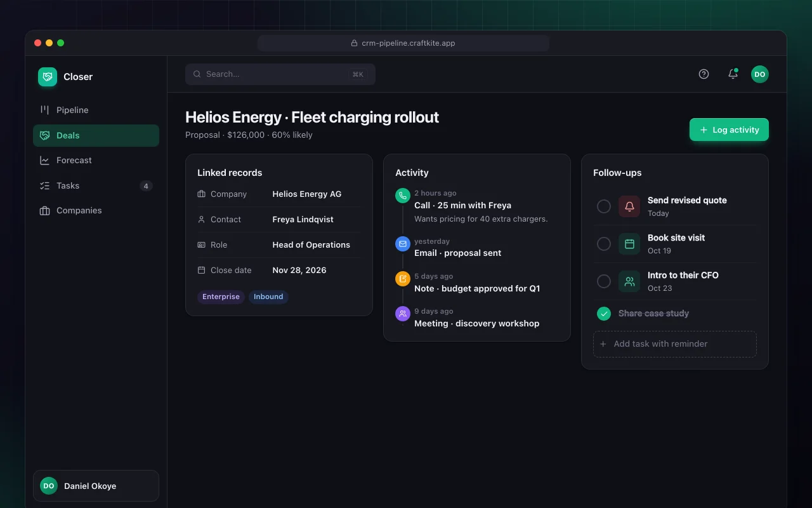This screenshot has width=812, height=508.
Task: Click the people icon for Intro to their CFO
Action: (629, 281)
